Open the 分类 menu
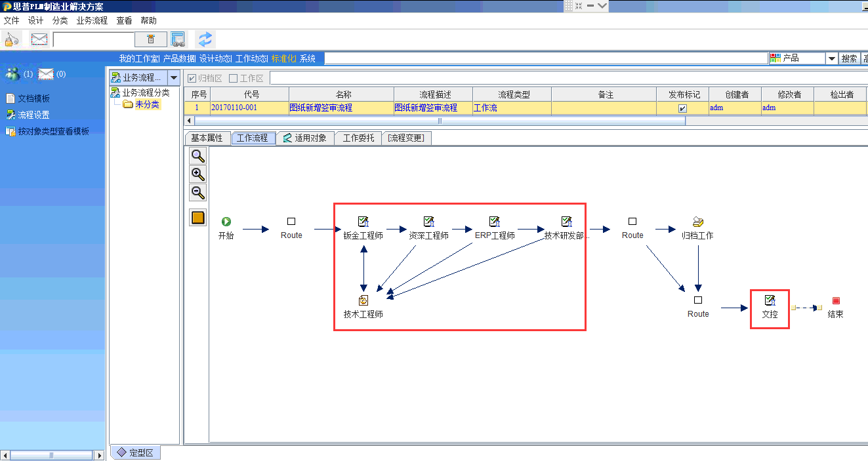This screenshot has width=868, height=461. coord(60,20)
